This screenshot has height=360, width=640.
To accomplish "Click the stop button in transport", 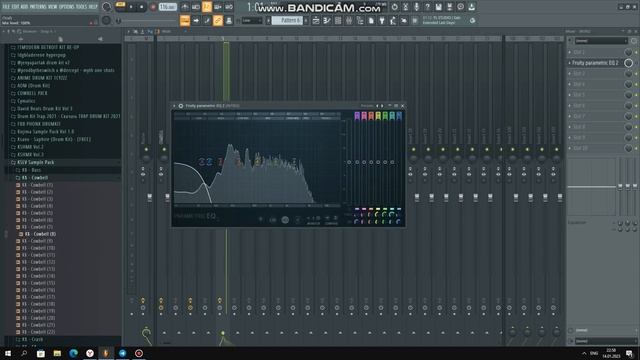I will pos(142,7).
